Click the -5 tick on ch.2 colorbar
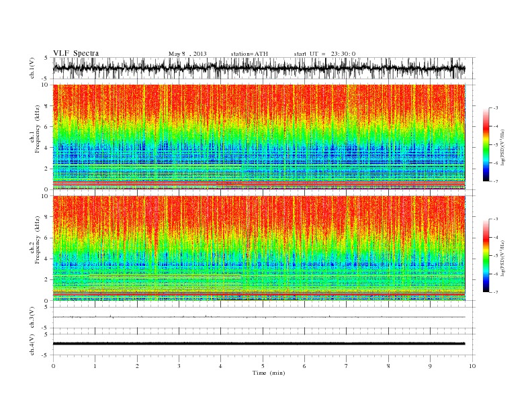 [495, 256]
